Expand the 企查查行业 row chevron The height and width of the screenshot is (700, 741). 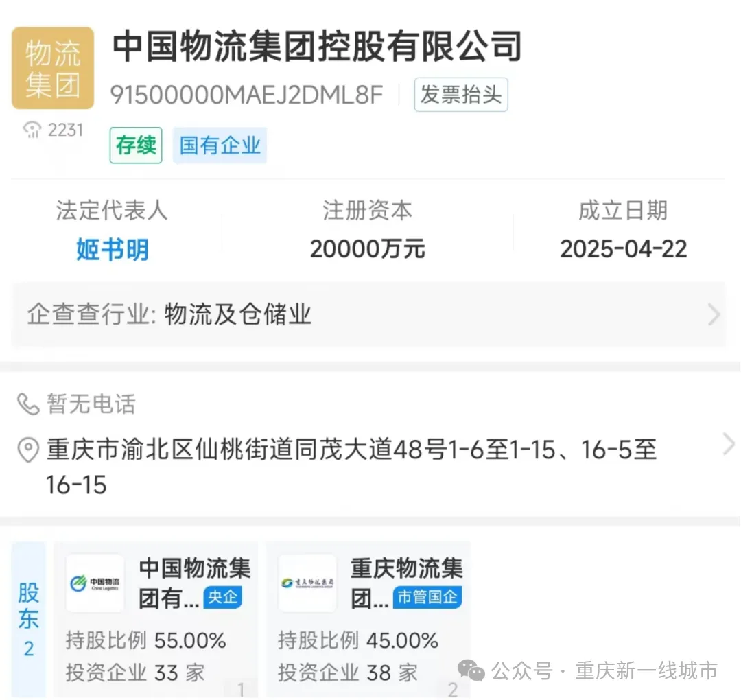point(714,314)
